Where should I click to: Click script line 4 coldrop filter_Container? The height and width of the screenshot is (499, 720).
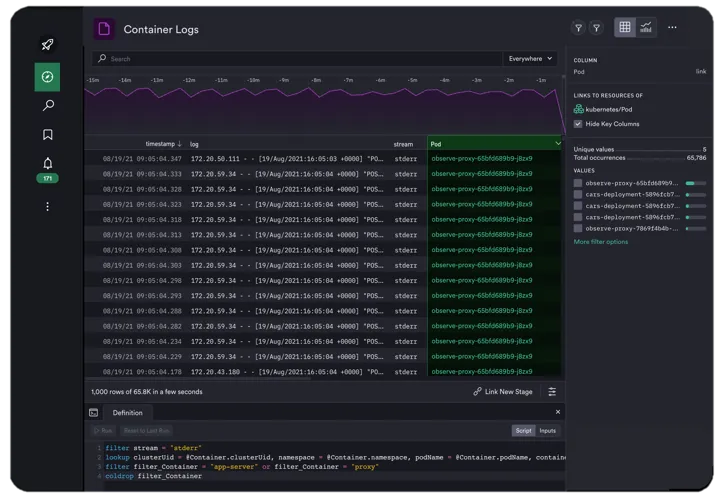coord(153,476)
